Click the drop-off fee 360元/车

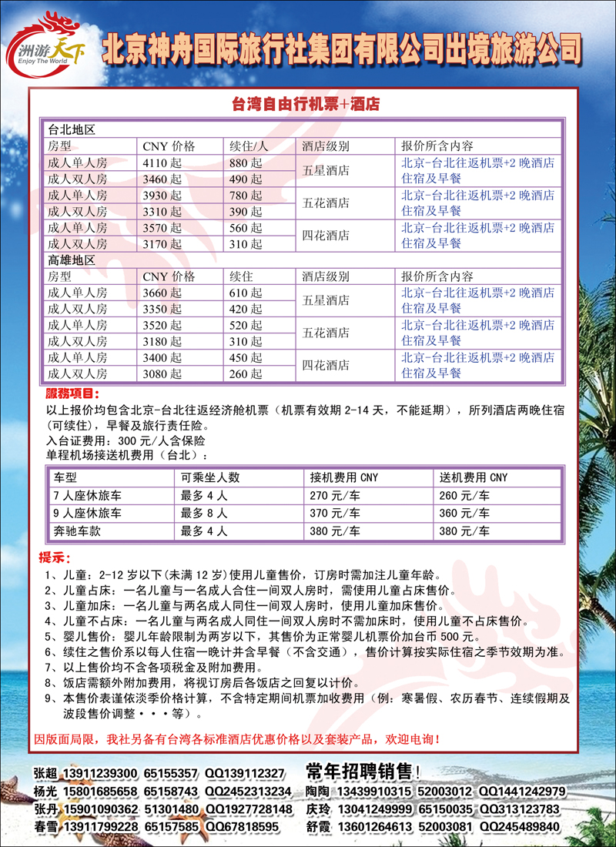pos(464,513)
